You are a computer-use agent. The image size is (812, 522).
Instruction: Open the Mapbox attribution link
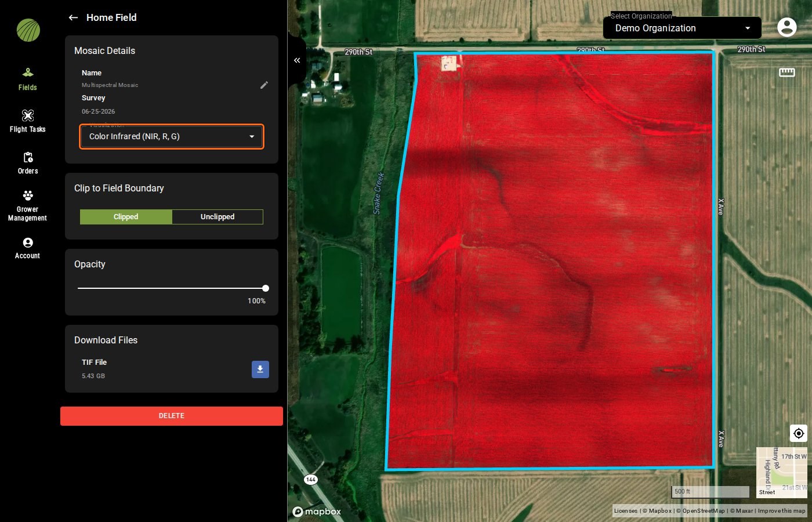pyautogui.click(x=657, y=511)
